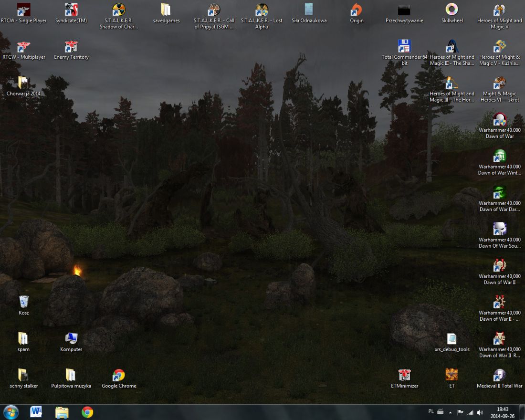
Task: Select the xrs_debug_tools file
Action: (x=451, y=339)
